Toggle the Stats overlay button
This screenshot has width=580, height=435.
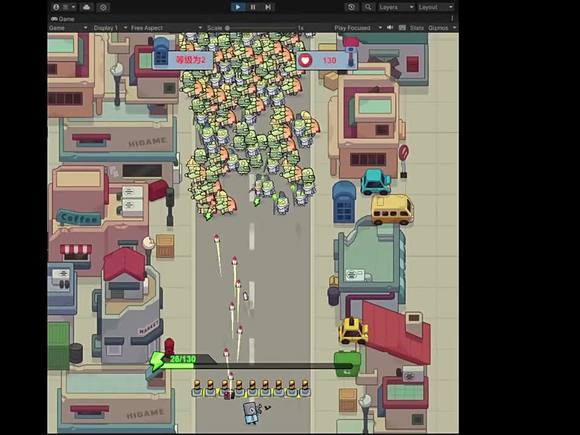click(x=417, y=28)
